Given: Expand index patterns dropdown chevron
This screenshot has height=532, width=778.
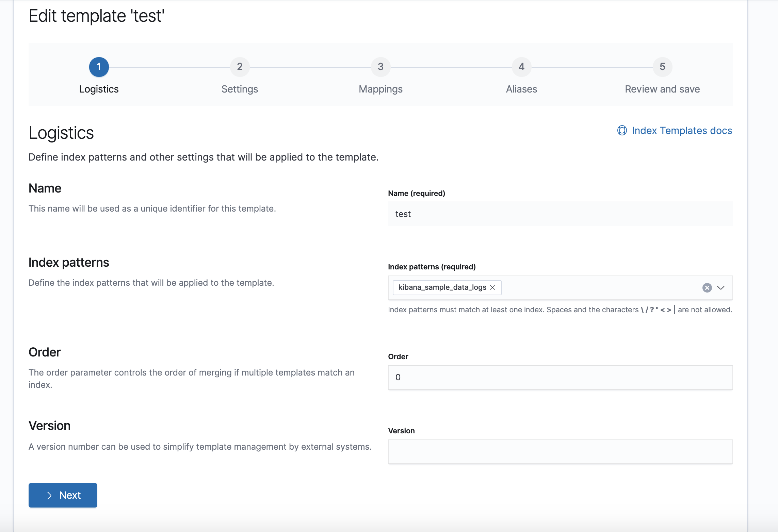Looking at the screenshot, I should click(x=721, y=288).
